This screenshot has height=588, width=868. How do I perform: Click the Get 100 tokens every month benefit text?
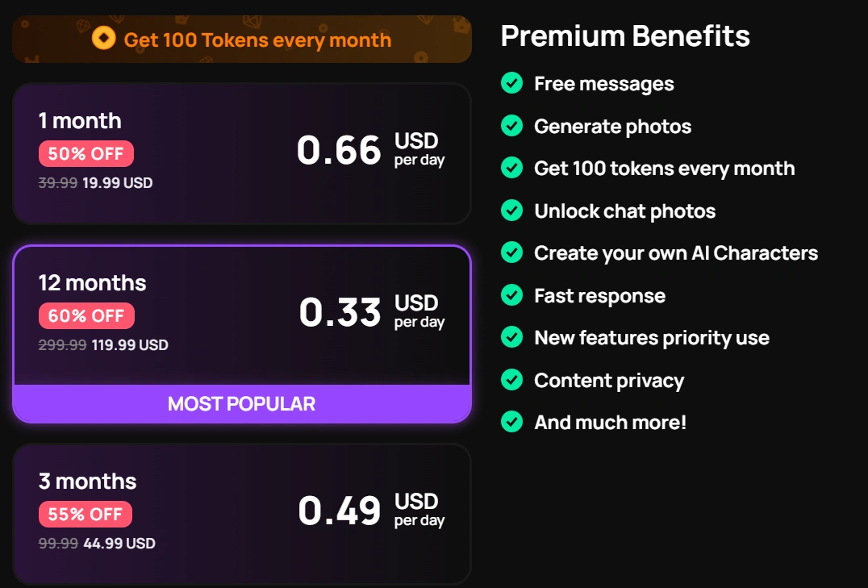(x=664, y=169)
